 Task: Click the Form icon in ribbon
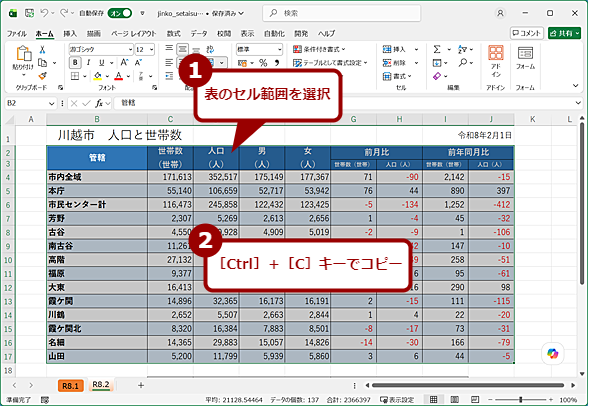pos(525,58)
